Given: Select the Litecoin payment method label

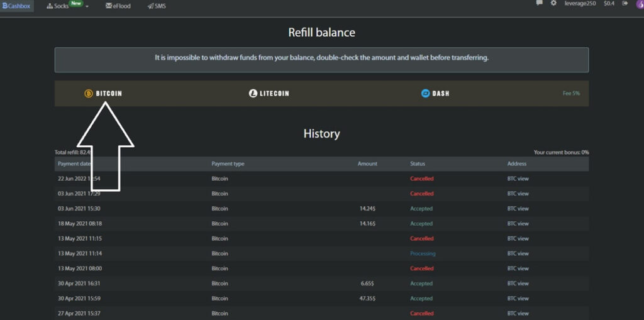Looking at the screenshot, I should (274, 94).
